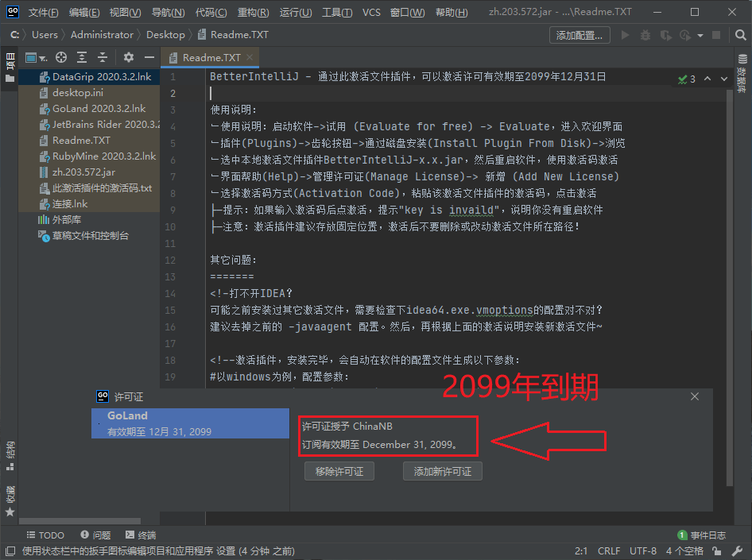Open the 事件日志 panel
The height and width of the screenshot is (560, 752).
701,535
